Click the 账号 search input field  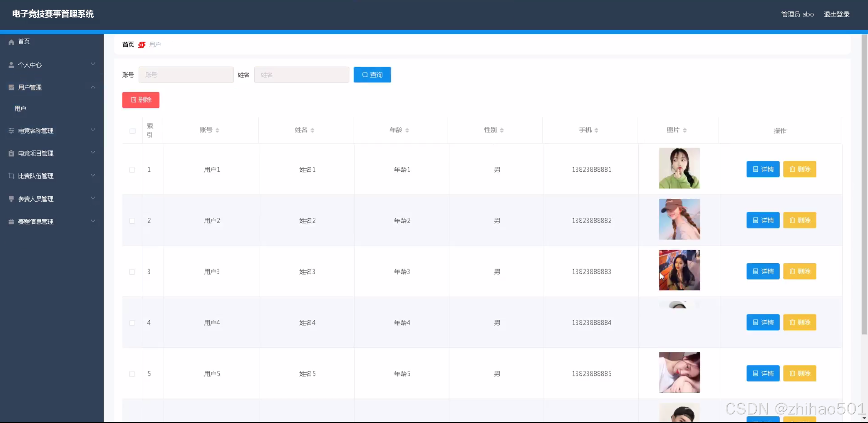click(x=186, y=75)
